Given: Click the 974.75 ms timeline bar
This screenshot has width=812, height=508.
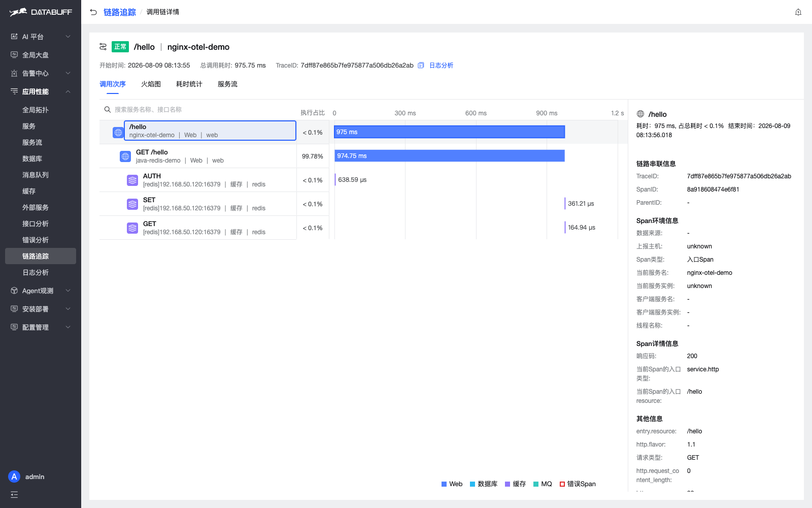Looking at the screenshot, I should [449, 156].
